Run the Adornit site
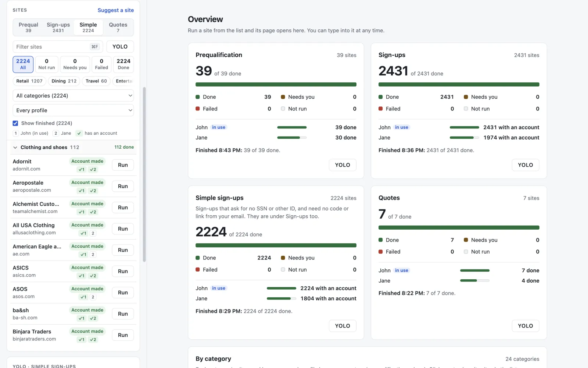588x368 pixels. click(123, 165)
